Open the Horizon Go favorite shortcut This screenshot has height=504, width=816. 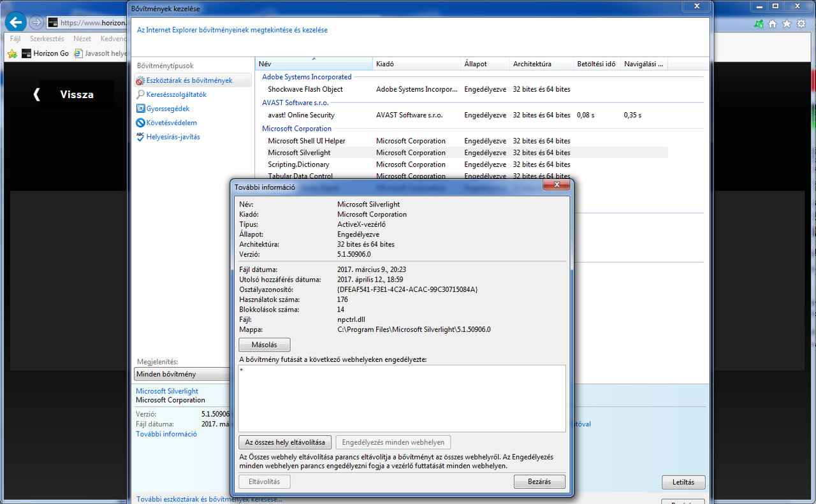[45, 54]
